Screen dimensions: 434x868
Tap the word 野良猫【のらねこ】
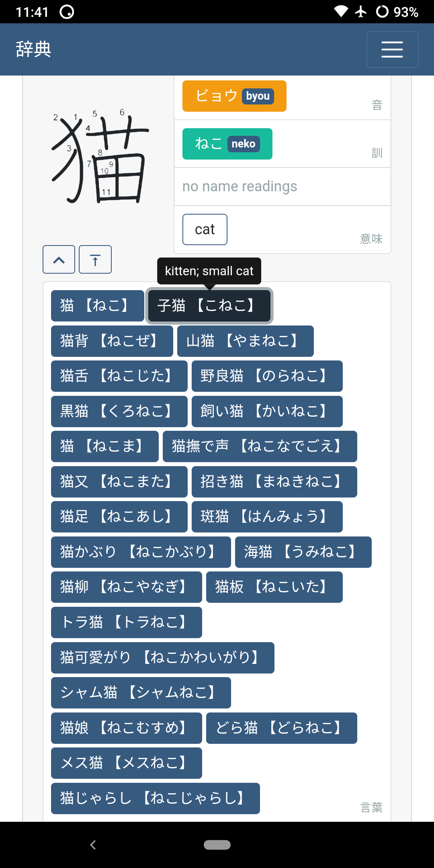click(x=267, y=376)
